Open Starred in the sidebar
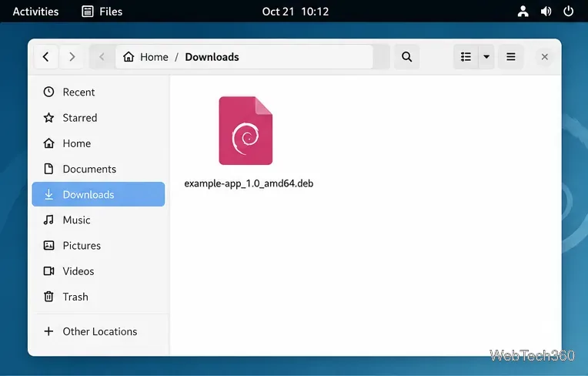Image resolution: width=588 pixels, height=376 pixels. point(99,118)
